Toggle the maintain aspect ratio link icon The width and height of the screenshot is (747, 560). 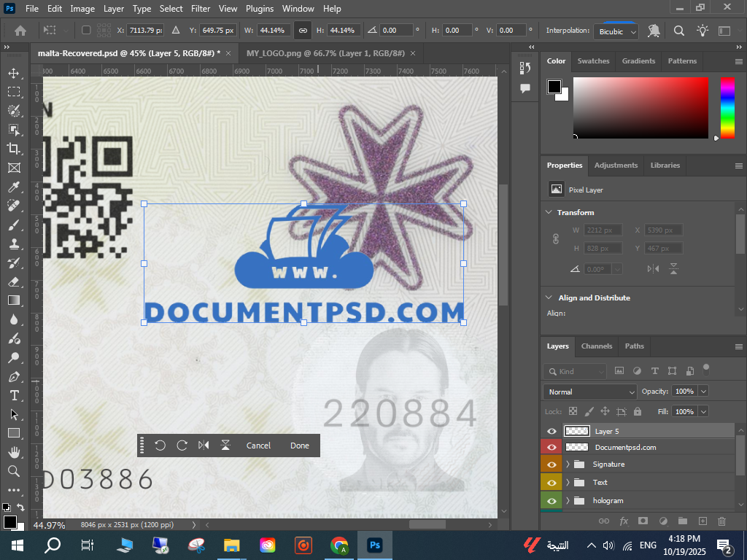[302, 31]
